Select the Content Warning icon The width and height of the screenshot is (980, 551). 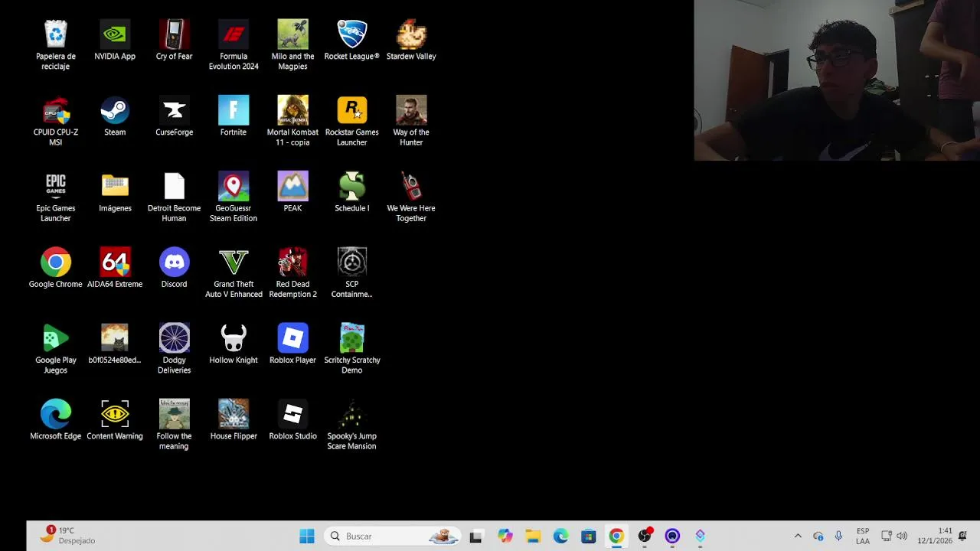(x=115, y=419)
